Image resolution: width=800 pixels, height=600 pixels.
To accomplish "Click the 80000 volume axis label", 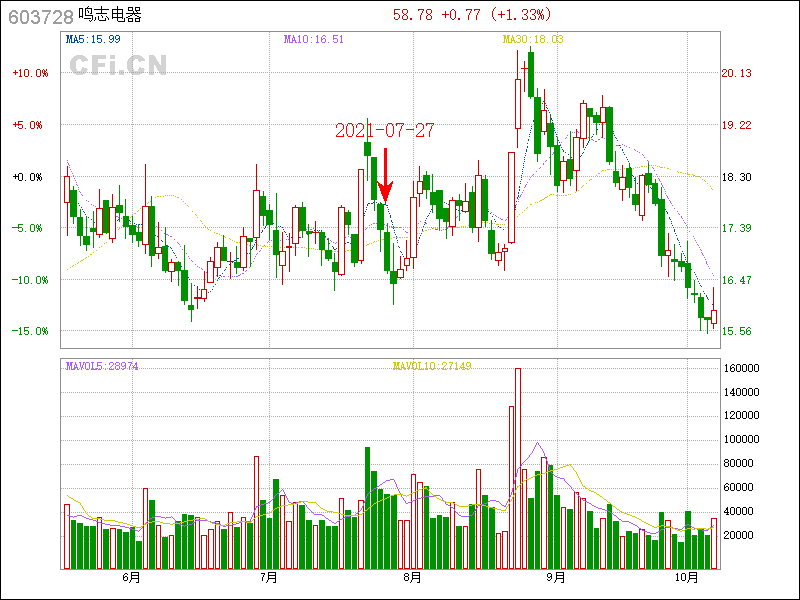I will tap(739, 463).
